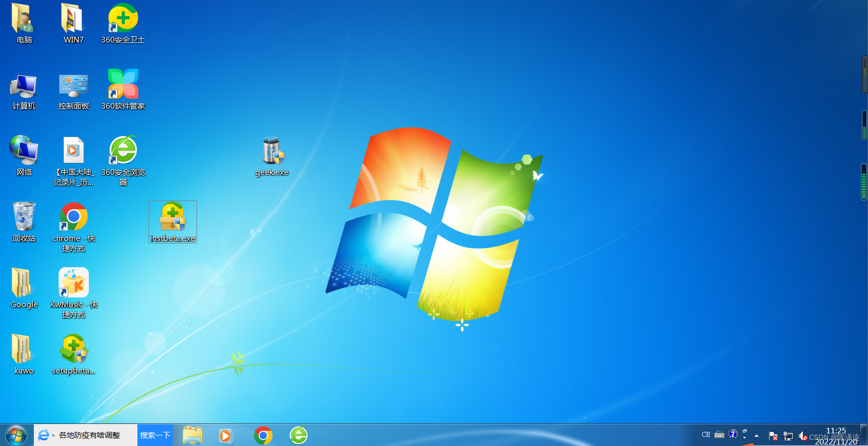This screenshot has height=446, width=868.
Task: Launch 360软件管家 shortcut
Action: click(x=123, y=90)
